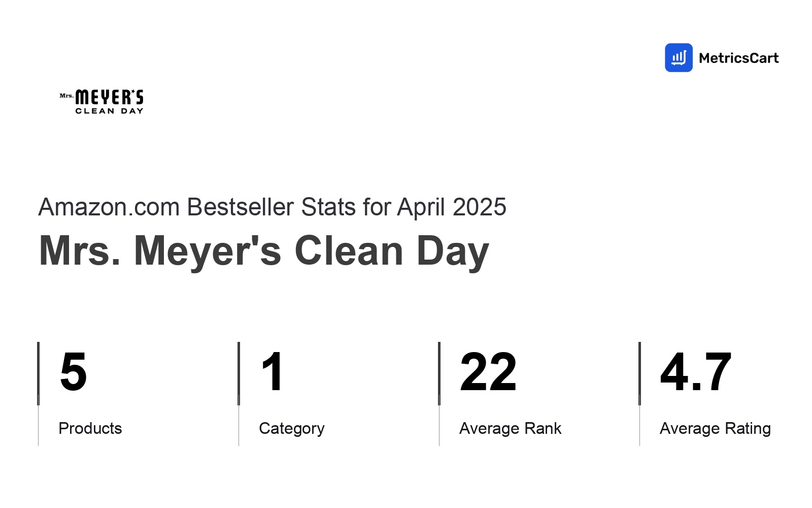Click the Average Rating label
812x508 pixels.
pyautogui.click(x=715, y=429)
